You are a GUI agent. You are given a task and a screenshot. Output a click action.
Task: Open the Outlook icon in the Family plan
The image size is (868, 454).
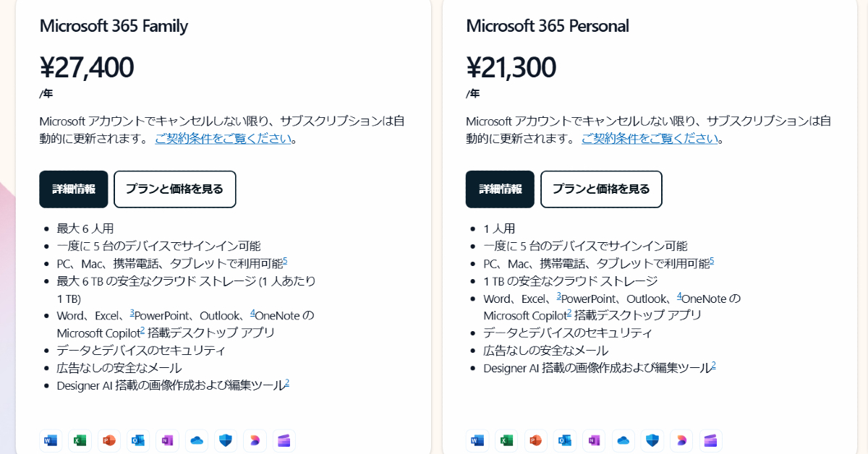click(138, 440)
